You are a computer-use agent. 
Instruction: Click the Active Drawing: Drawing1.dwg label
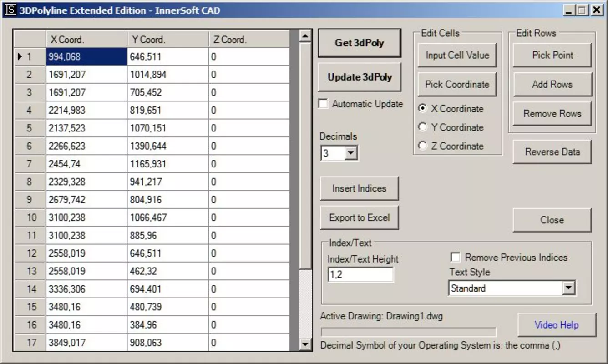(381, 316)
